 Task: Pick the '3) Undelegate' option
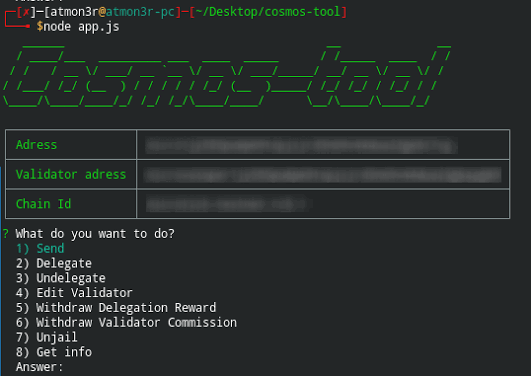61,278
